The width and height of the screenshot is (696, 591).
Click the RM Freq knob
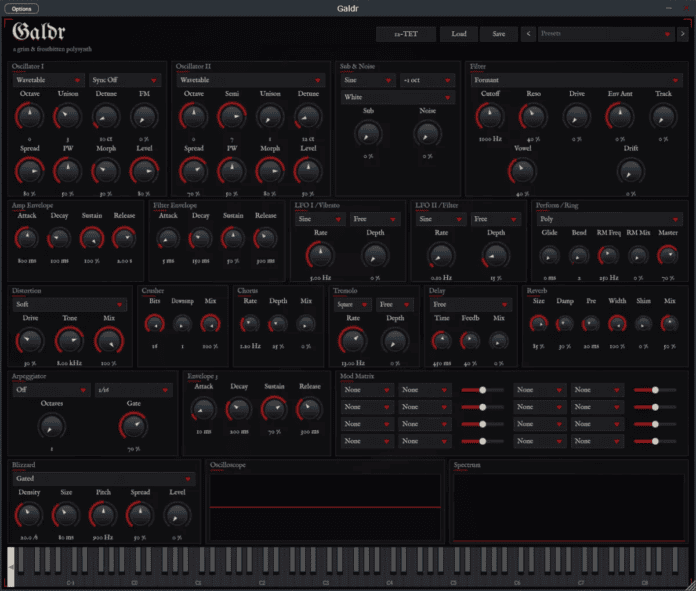click(x=608, y=255)
